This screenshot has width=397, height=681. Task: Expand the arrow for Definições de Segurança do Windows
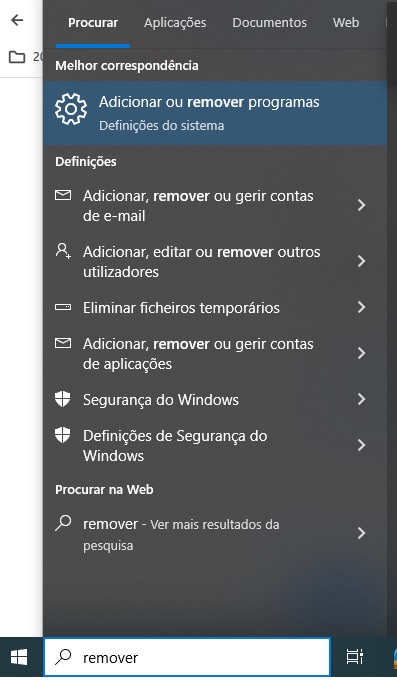(x=361, y=445)
